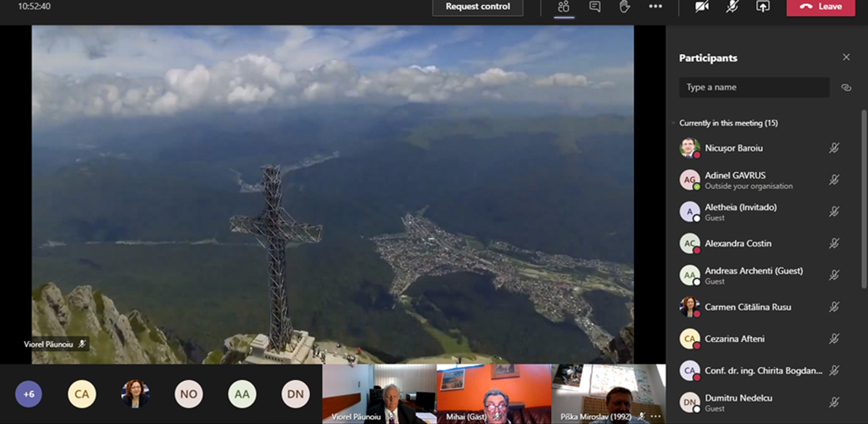The image size is (868, 424).
Task: Open the show participants icon
Action: point(564,7)
